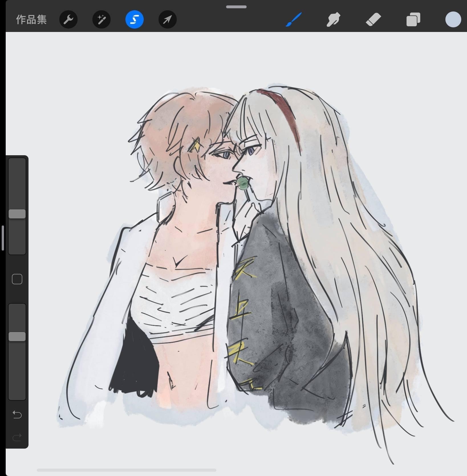The height and width of the screenshot is (476, 467).
Task: Tap the square modify button in sidebar
Action: (x=17, y=279)
